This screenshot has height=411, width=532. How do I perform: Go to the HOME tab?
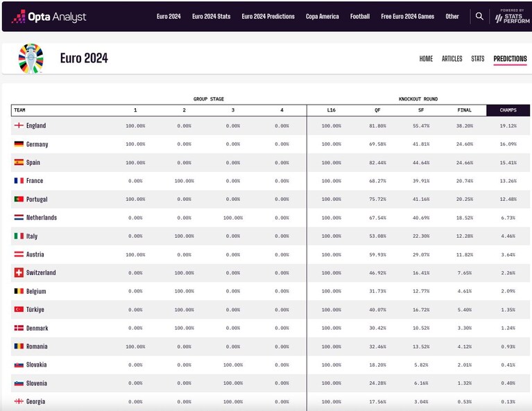426,59
